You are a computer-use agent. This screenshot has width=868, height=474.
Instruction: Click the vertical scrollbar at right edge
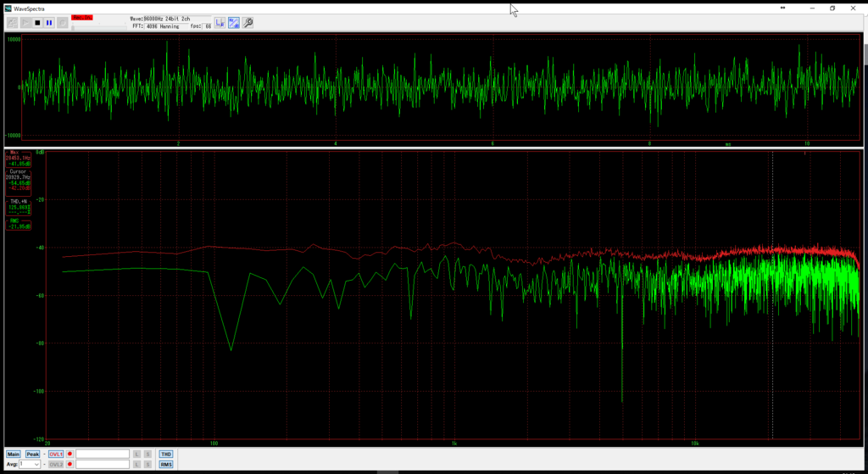coord(865,54)
